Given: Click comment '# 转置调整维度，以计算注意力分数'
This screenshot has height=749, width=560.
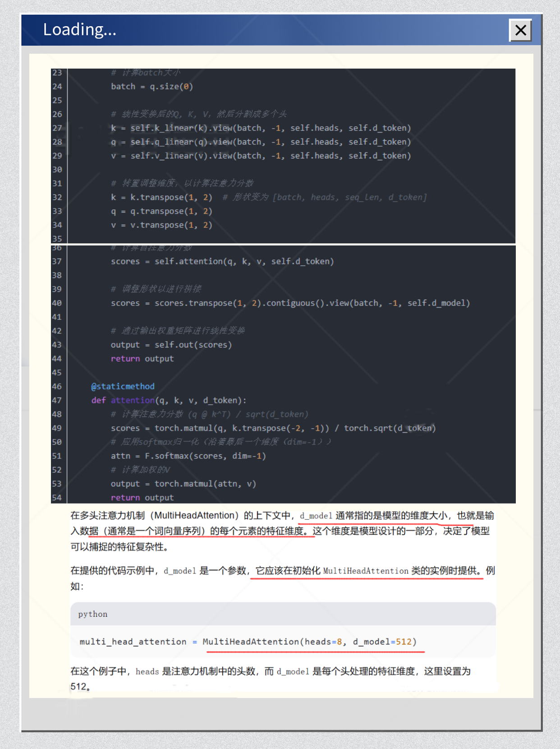Looking at the screenshot, I should click(182, 183).
